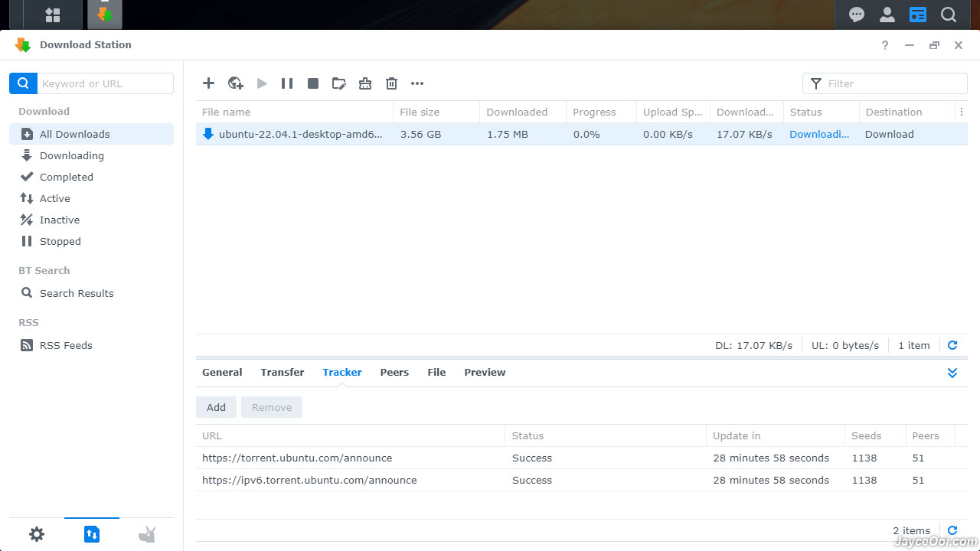Sort tasks by File size column
980x551 pixels.
[436, 112]
